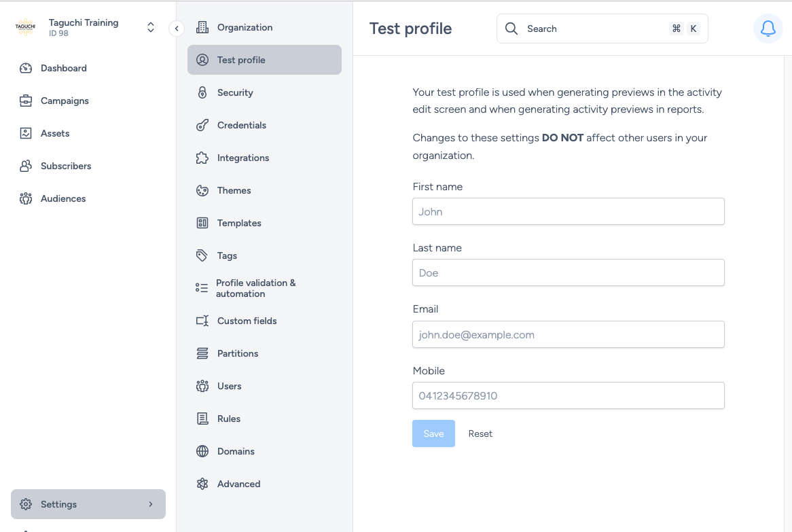Click the Advanced atom icon
Image resolution: width=792 pixels, height=532 pixels.
click(202, 484)
